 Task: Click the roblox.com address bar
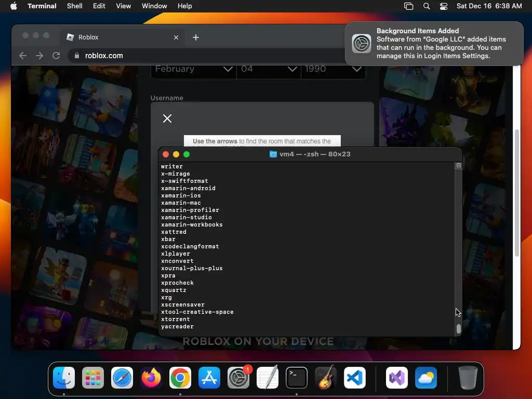207,56
